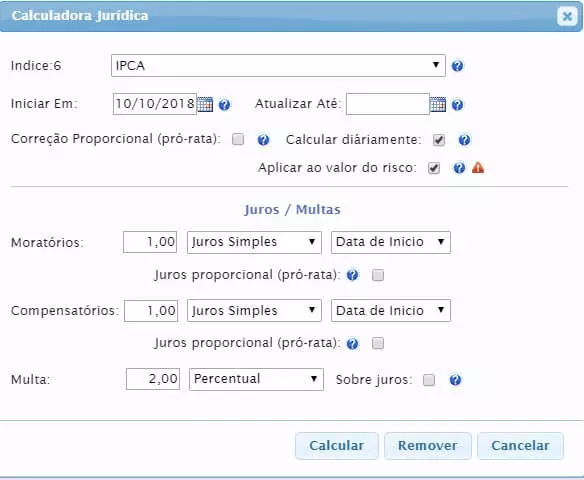Uncheck Aplicar ao valor do risco
Image resolution: width=584 pixels, height=480 pixels.
tap(434, 168)
